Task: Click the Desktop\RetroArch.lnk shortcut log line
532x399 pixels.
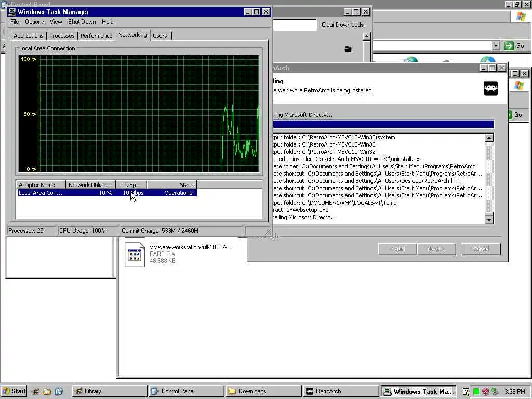Action: tap(366, 181)
